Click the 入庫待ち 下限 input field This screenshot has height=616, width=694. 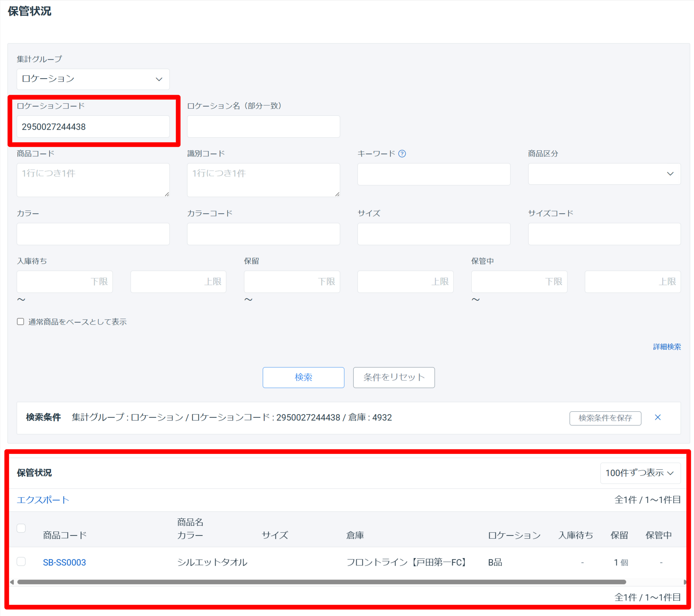click(x=65, y=281)
